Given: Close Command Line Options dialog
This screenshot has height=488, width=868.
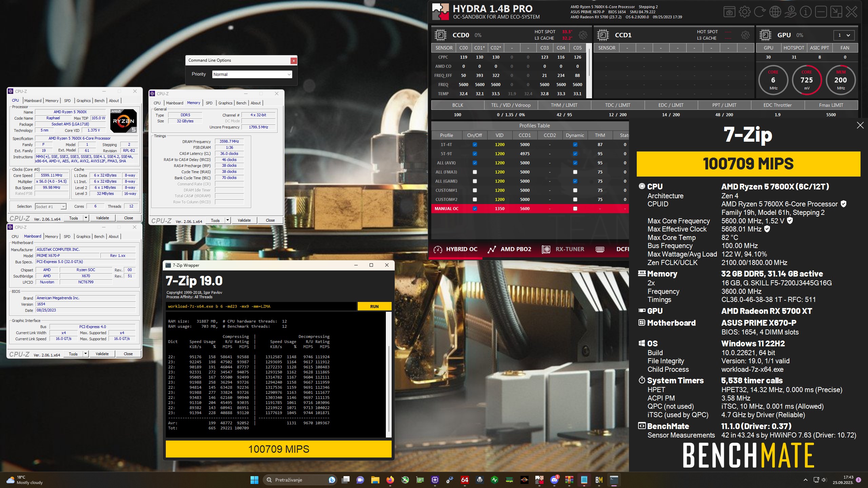Looking at the screenshot, I should pyautogui.click(x=294, y=61).
